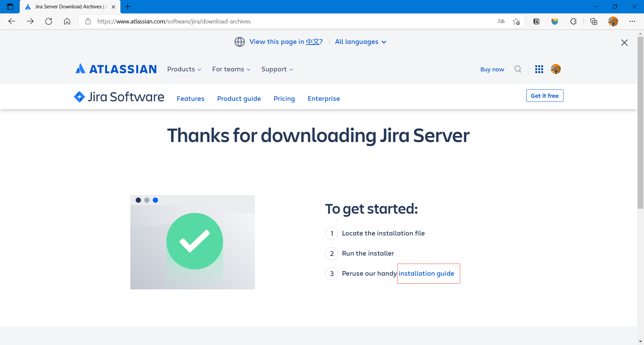Go to the Pricing navigation item
The image size is (644, 345).
click(284, 98)
